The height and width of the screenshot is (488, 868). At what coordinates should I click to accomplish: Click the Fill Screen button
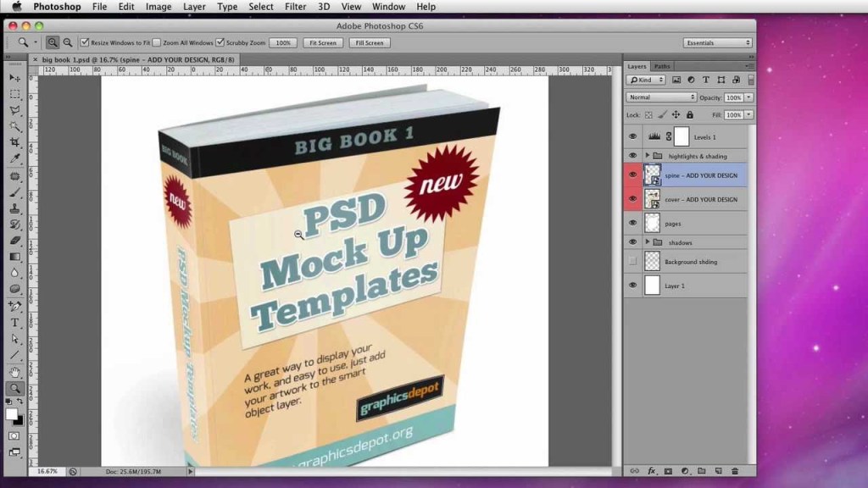(368, 42)
